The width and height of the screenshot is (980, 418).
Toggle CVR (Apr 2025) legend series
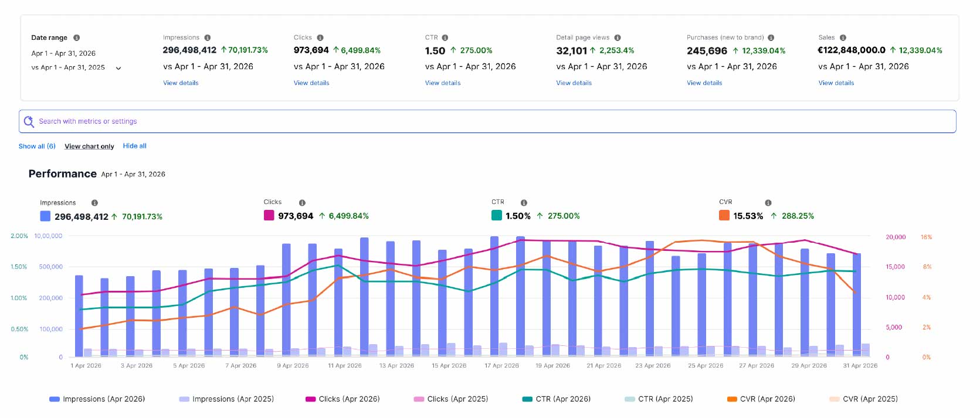[863, 399]
